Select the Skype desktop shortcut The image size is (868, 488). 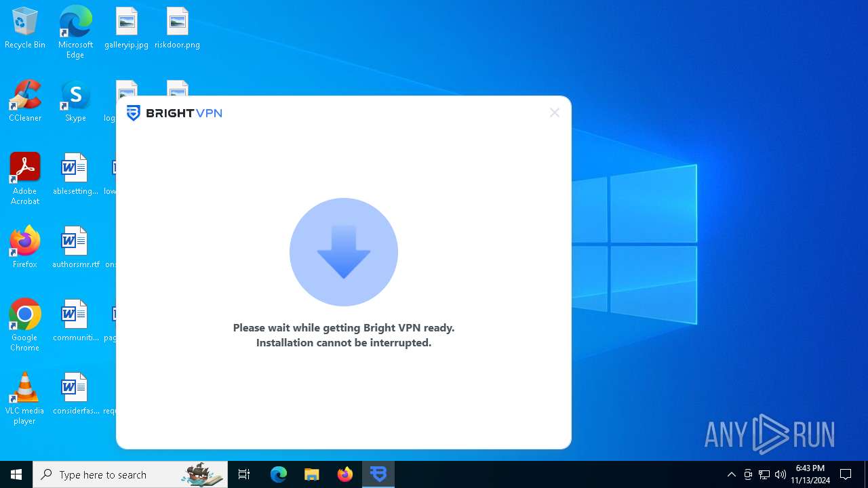[x=75, y=102]
